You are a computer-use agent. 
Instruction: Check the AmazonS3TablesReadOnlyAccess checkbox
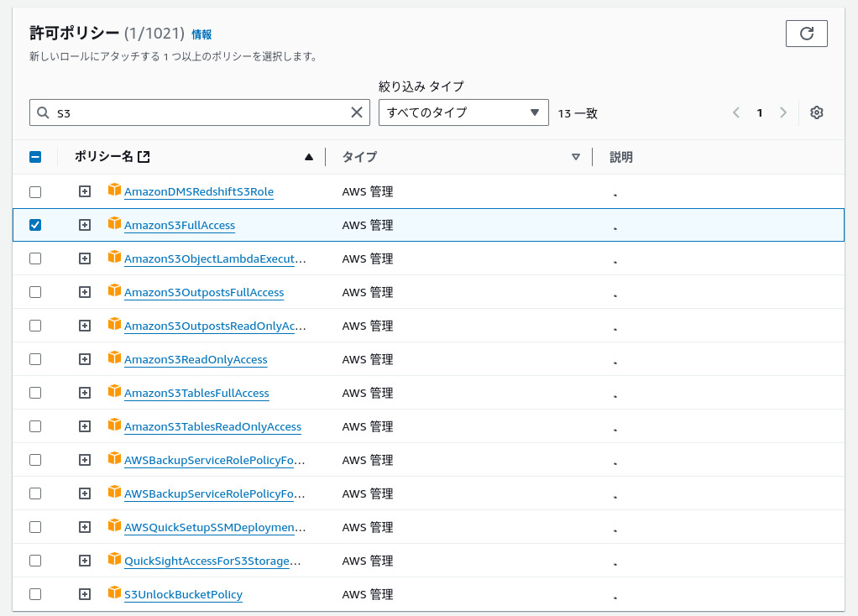pyautogui.click(x=35, y=426)
